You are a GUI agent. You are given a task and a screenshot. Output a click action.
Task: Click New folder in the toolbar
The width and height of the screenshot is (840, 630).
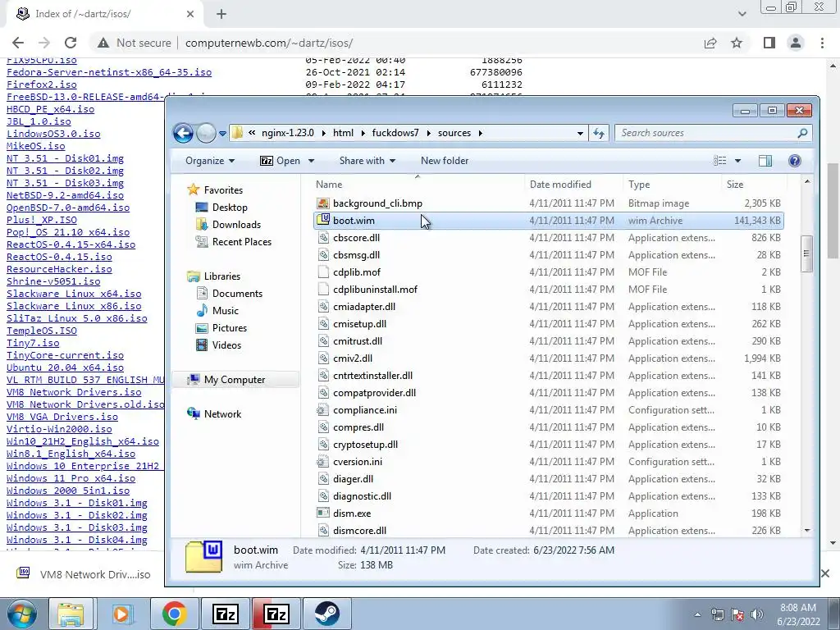(x=445, y=161)
